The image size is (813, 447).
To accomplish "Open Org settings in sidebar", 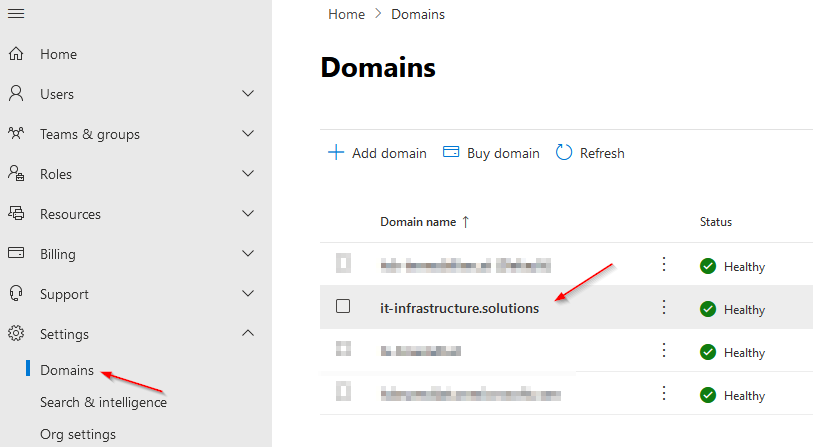I will 78,434.
